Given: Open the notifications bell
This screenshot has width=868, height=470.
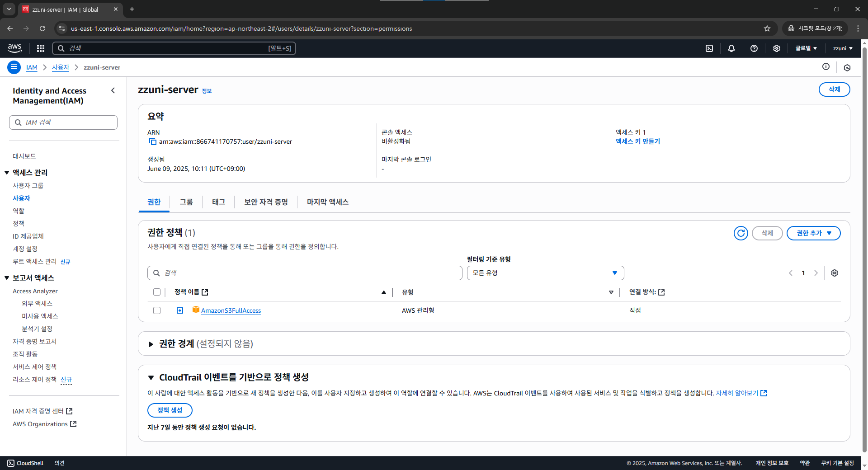Looking at the screenshot, I should click(731, 48).
